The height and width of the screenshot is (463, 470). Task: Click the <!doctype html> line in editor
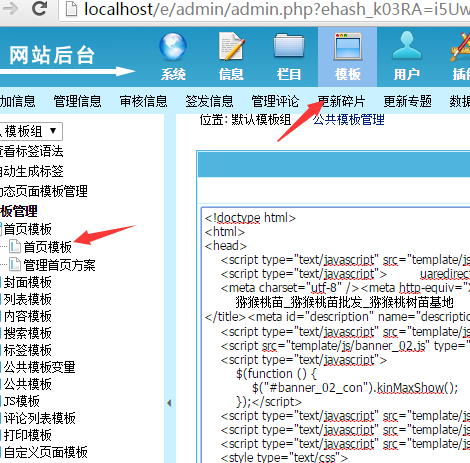tap(250, 218)
